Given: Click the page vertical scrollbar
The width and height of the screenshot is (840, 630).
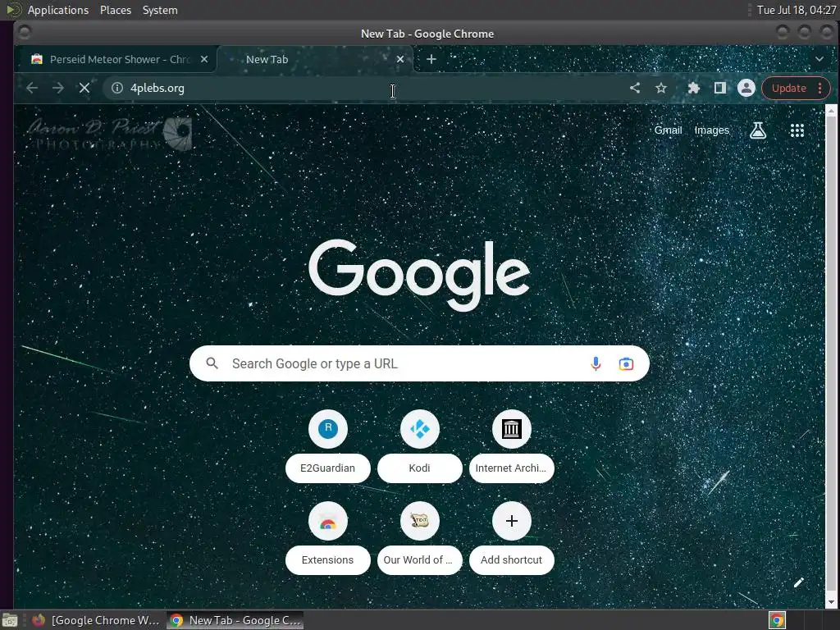Looking at the screenshot, I should point(831,356).
